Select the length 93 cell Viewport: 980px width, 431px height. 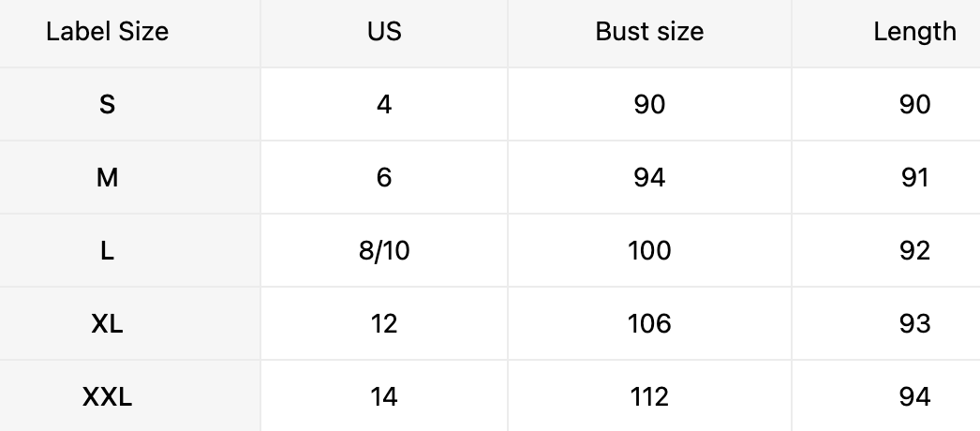(x=914, y=323)
